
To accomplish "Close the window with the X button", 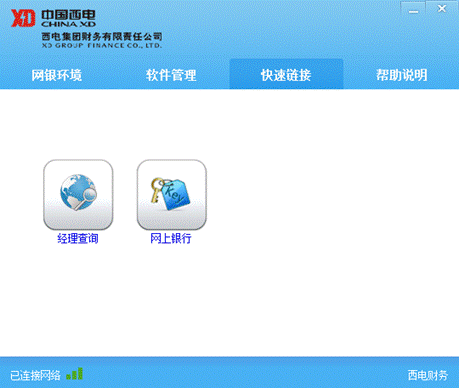I will (442, 9).
